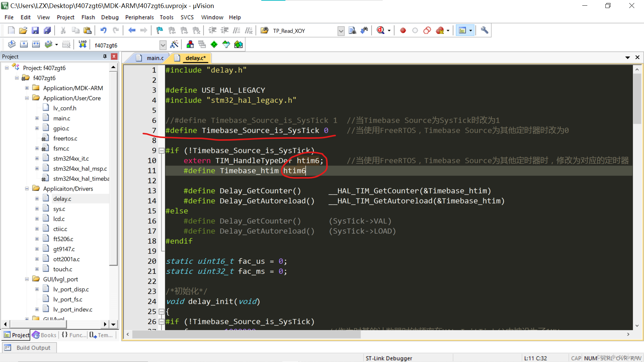The height and width of the screenshot is (362, 644).
Task: Toggle a bookmark with the flag icon
Action: point(159,30)
